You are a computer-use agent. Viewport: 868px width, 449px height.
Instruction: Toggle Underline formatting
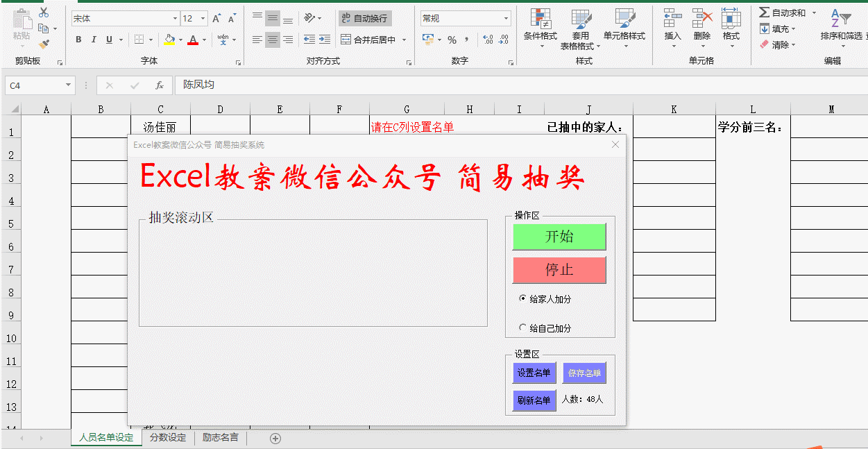coord(109,40)
